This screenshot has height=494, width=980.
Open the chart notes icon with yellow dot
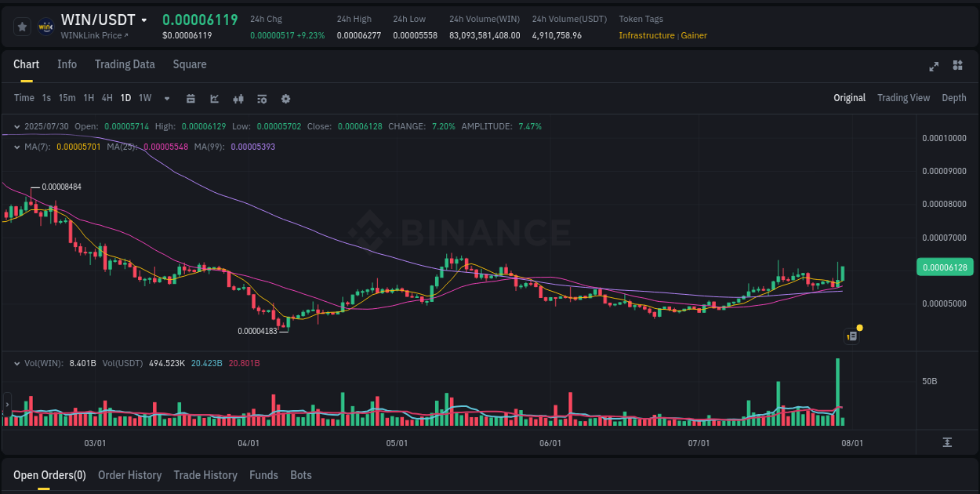852,336
